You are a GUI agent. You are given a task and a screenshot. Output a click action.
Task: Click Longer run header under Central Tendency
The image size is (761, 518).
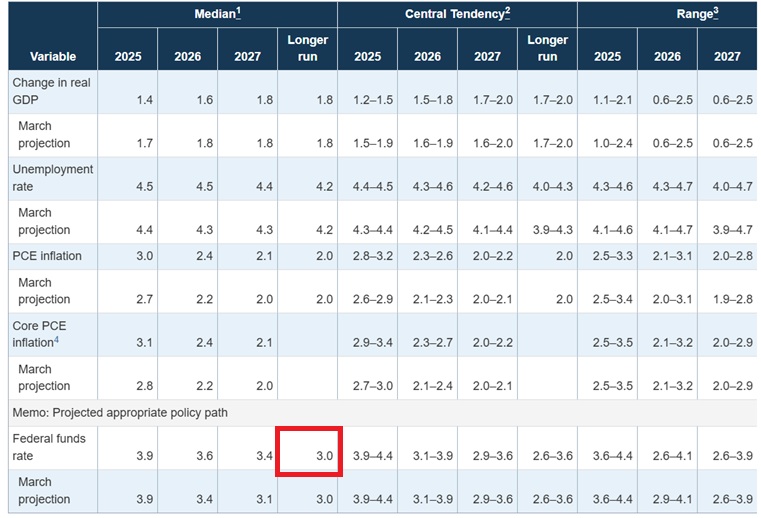click(547, 48)
